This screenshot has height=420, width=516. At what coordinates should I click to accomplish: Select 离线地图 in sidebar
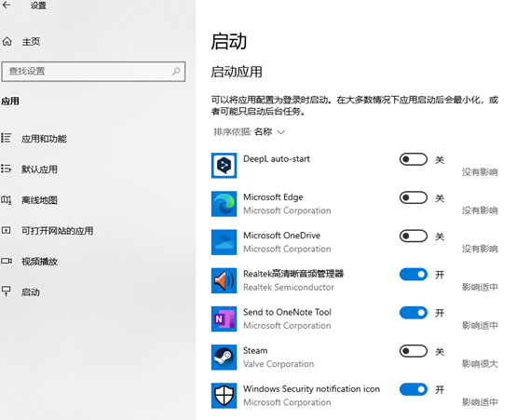[x=39, y=200]
